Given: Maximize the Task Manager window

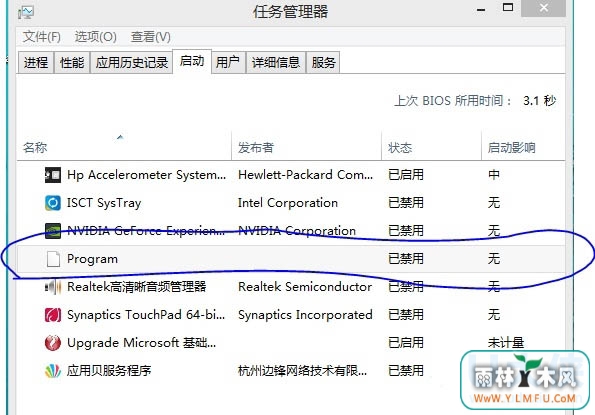Looking at the screenshot, I should point(508,8).
